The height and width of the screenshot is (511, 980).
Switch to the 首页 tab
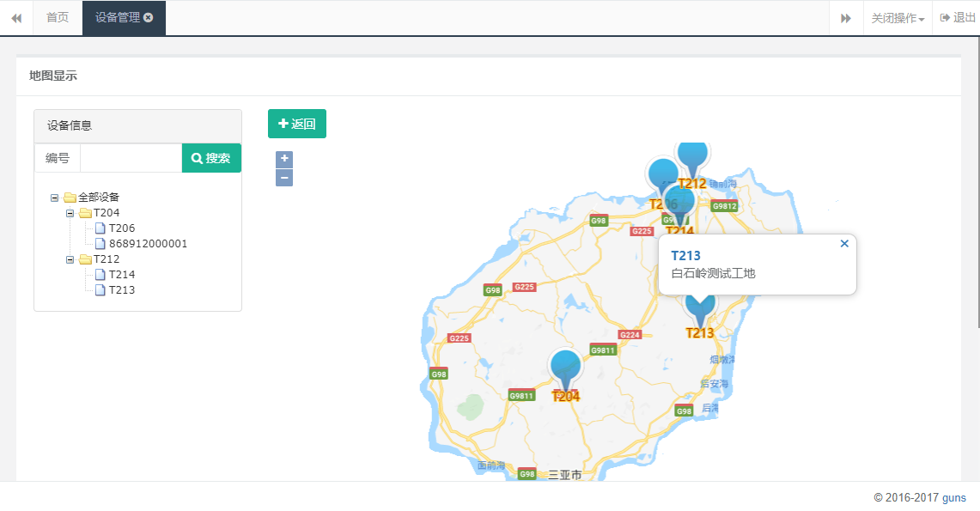[x=57, y=17]
